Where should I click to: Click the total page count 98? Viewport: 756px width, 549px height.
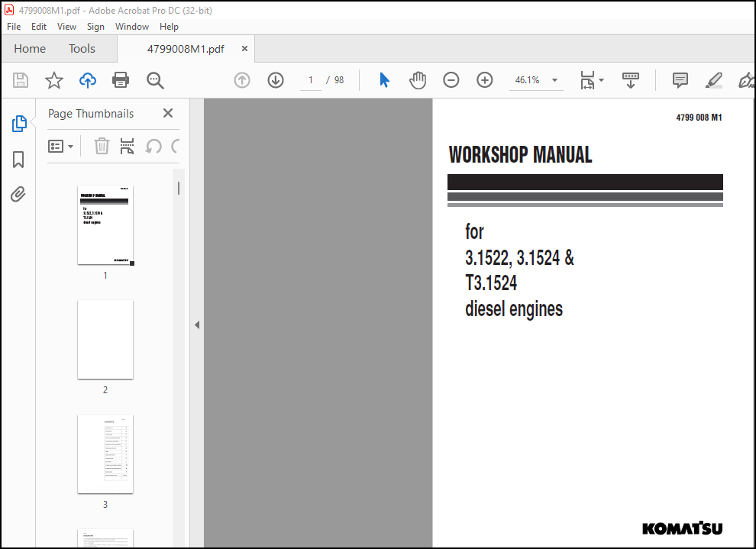tap(339, 80)
